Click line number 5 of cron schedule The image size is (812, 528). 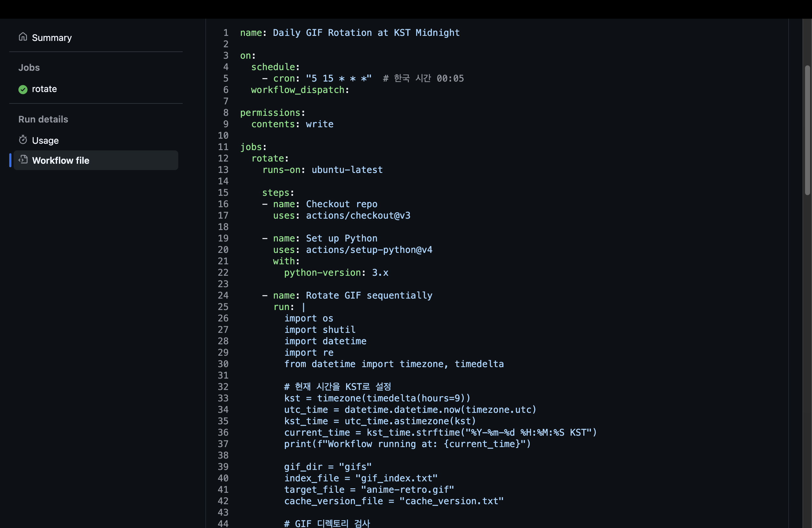tap(226, 78)
